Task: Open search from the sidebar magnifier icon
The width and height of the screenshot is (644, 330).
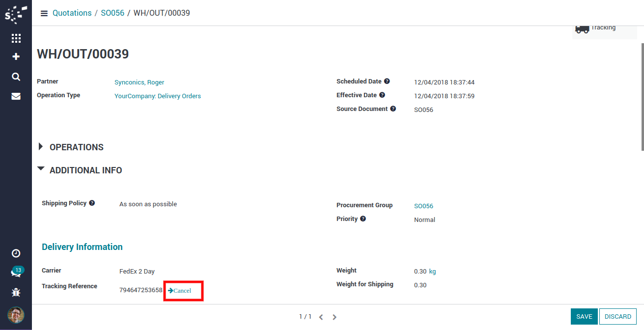Action: [x=16, y=77]
